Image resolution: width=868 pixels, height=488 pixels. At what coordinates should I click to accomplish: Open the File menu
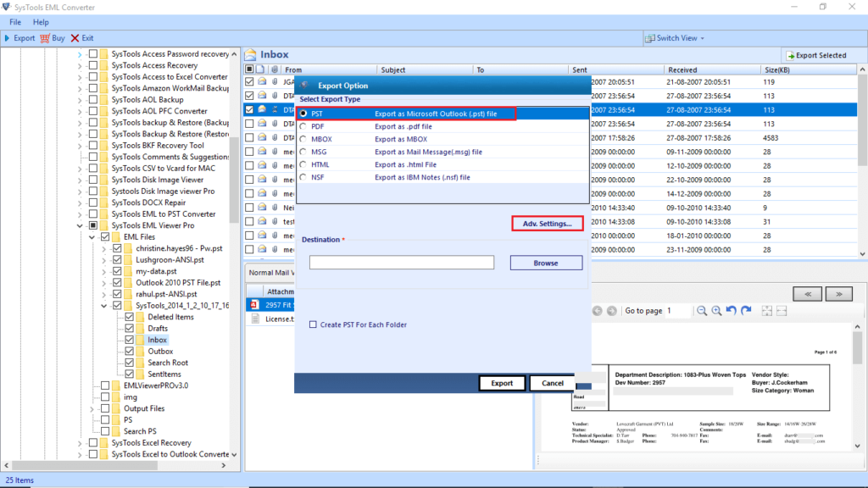(14, 22)
